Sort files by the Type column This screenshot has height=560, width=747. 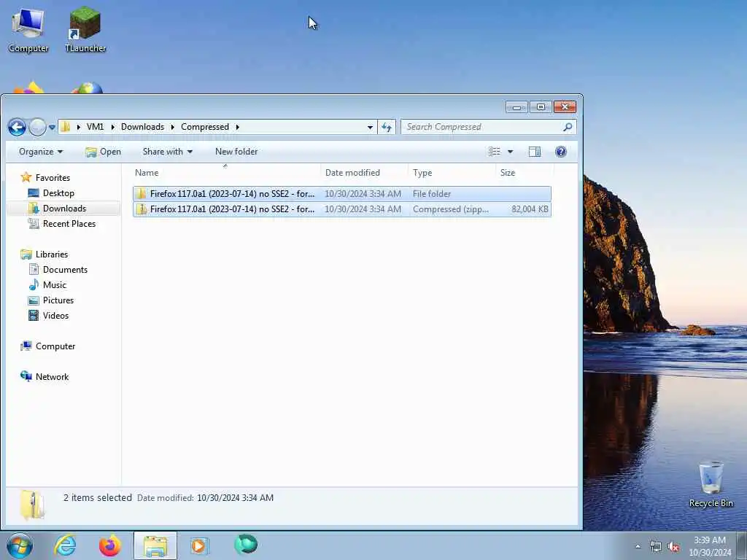tap(452, 172)
